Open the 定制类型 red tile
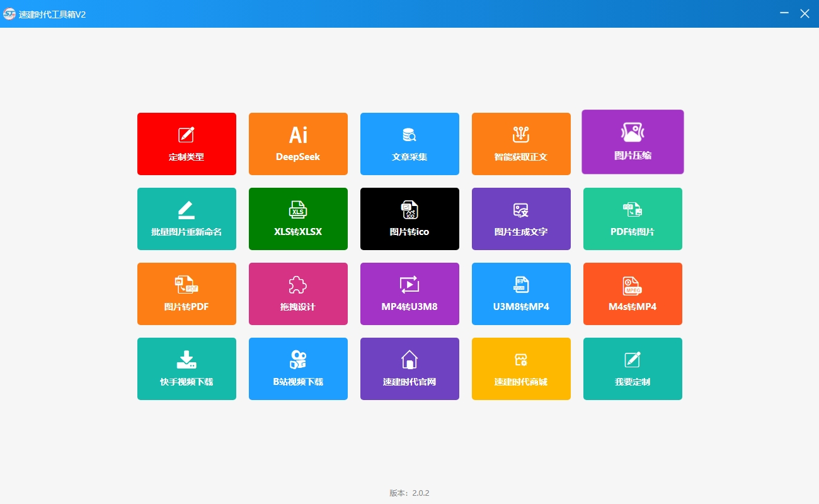 pyautogui.click(x=186, y=144)
